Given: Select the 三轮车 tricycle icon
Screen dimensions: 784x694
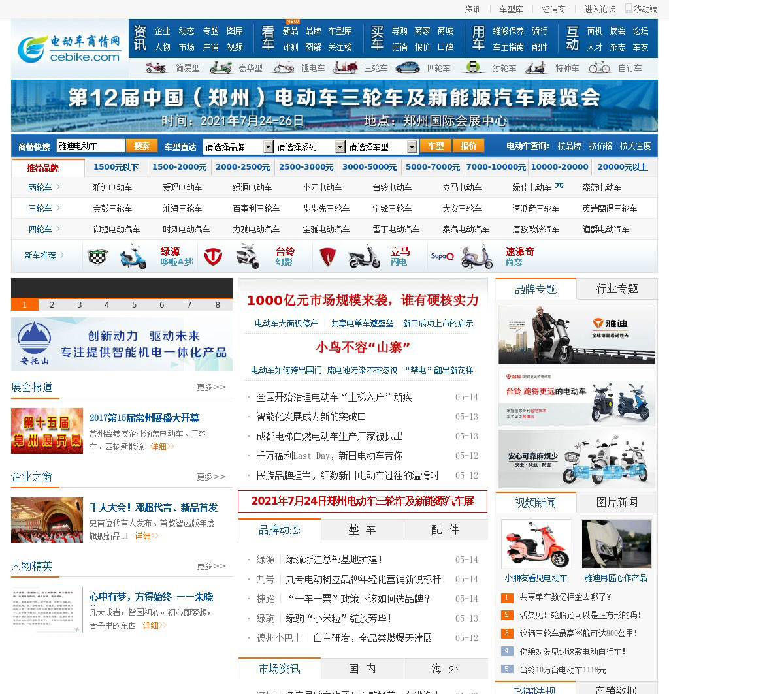Looking at the screenshot, I should point(345,67).
